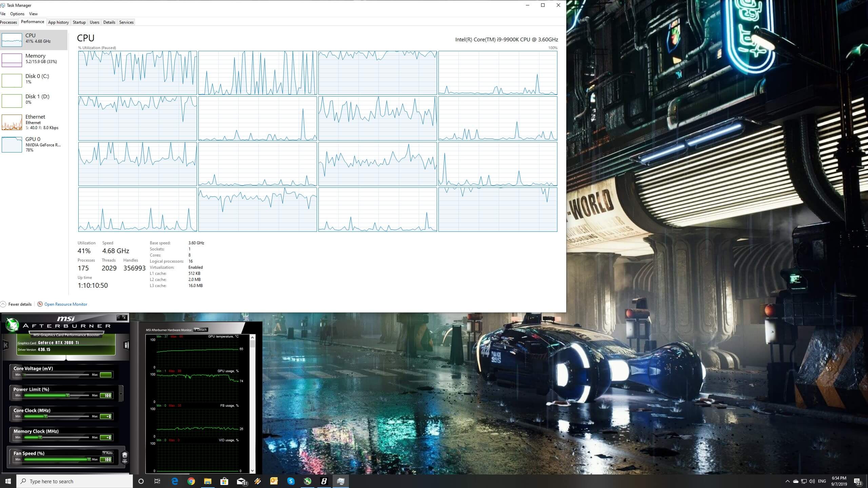Toggle Detach on the Hardware Monitor
The height and width of the screenshot is (488, 868).
click(200, 330)
